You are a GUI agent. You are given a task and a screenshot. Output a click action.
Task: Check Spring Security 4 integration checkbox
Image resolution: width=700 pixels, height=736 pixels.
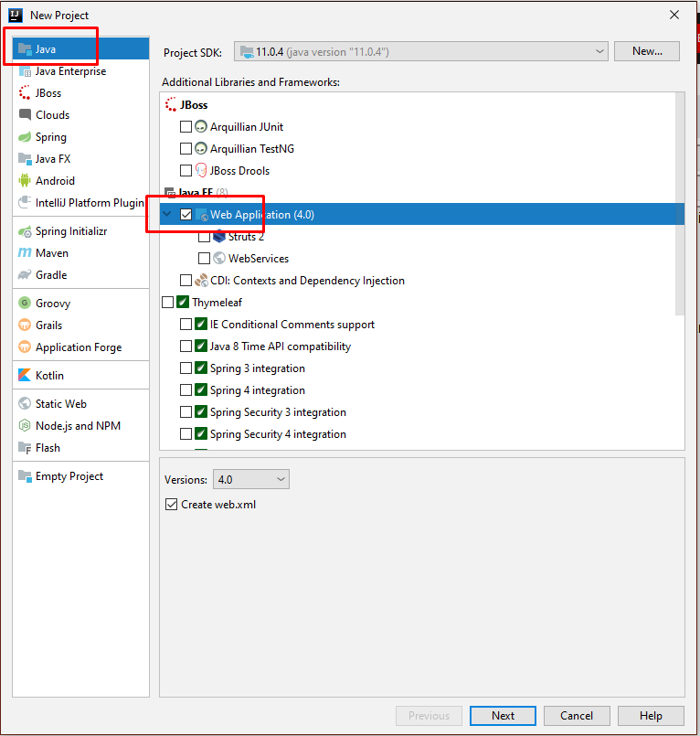(186, 433)
